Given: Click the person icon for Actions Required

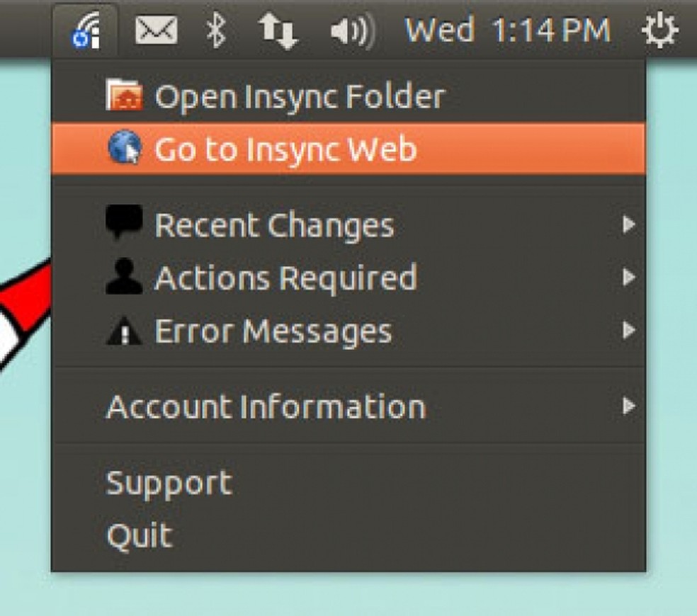Looking at the screenshot, I should 124,278.
